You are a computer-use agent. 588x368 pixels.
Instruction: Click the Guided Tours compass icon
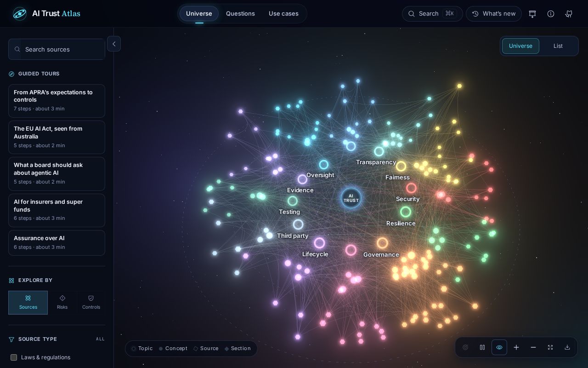[11, 74]
